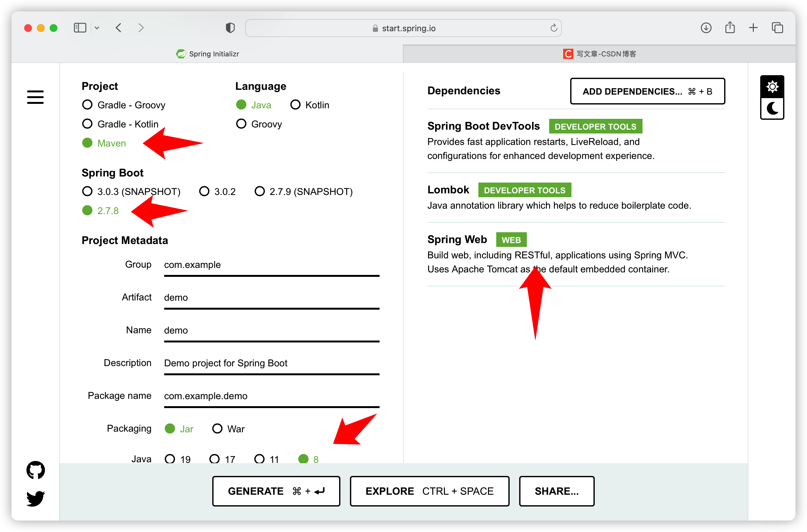Click the Spring Web dependency entry

576,254
